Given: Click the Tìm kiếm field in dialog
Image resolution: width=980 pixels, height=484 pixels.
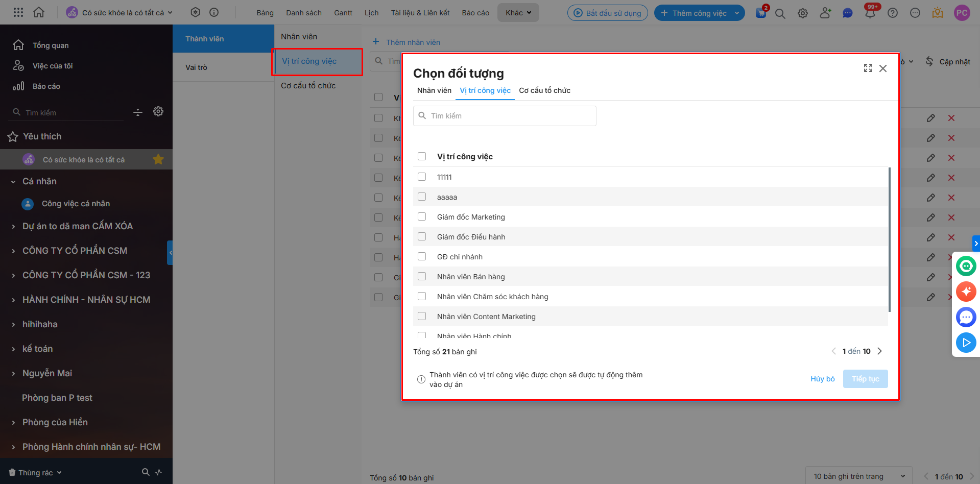Looking at the screenshot, I should point(505,116).
